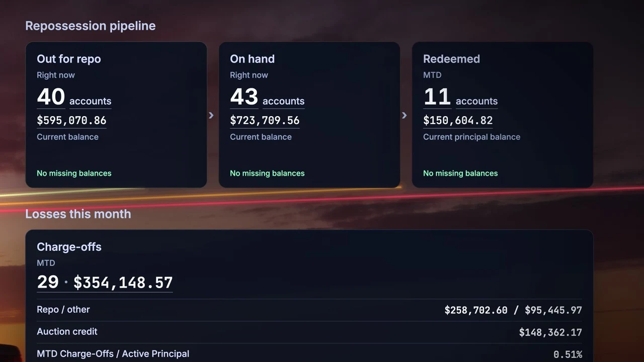Click the 43 accounts count
This screenshot has height=362, width=644.
pos(267,97)
